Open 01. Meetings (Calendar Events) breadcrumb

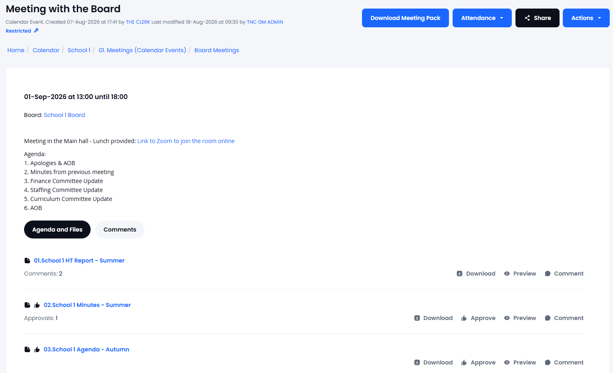(x=142, y=50)
